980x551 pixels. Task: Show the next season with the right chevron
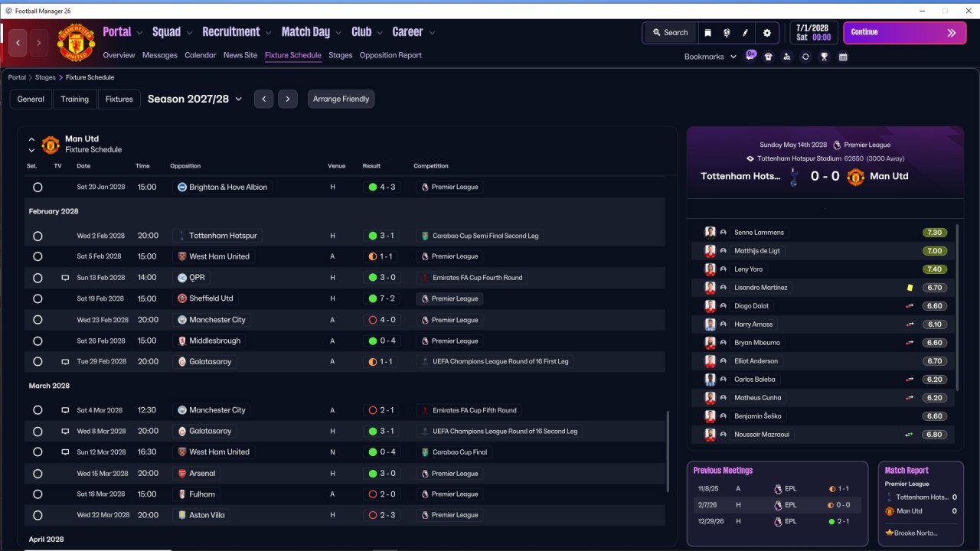pos(288,99)
